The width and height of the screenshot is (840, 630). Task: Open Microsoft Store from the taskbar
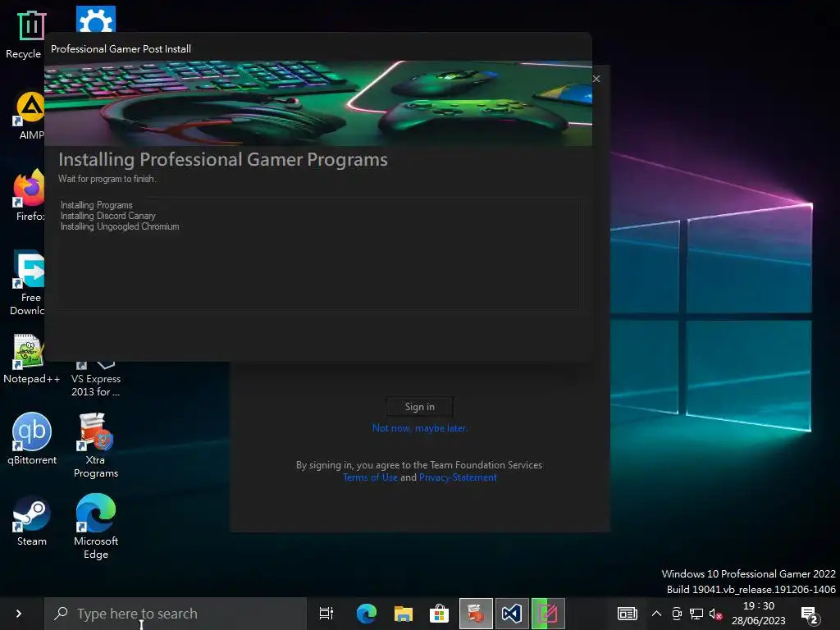(440, 614)
